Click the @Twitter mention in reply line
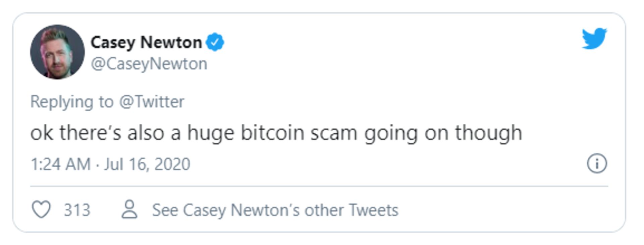The width and height of the screenshot is (644, 245). pyautogui.click(x=152, y=101)
